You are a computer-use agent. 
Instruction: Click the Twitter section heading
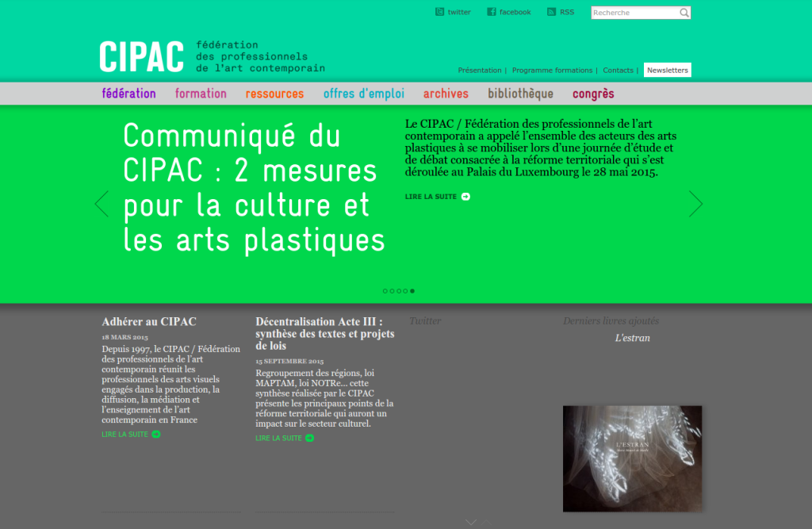(425, 320)
